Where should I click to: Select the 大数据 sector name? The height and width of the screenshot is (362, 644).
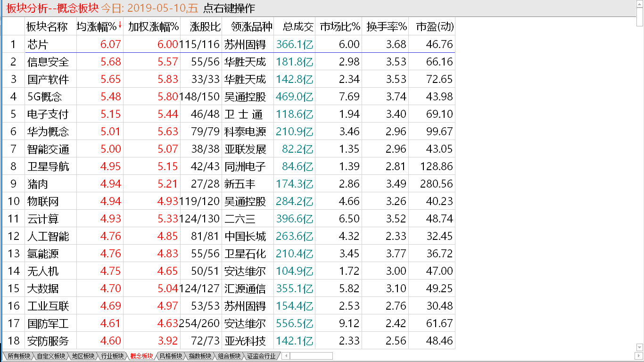point(43,288)
